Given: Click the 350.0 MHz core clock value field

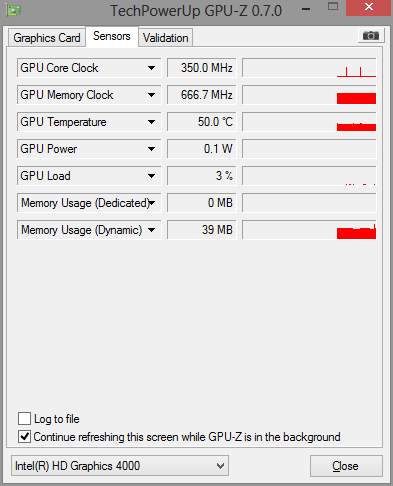Looking at the screenshot, I should pos(201,68).
